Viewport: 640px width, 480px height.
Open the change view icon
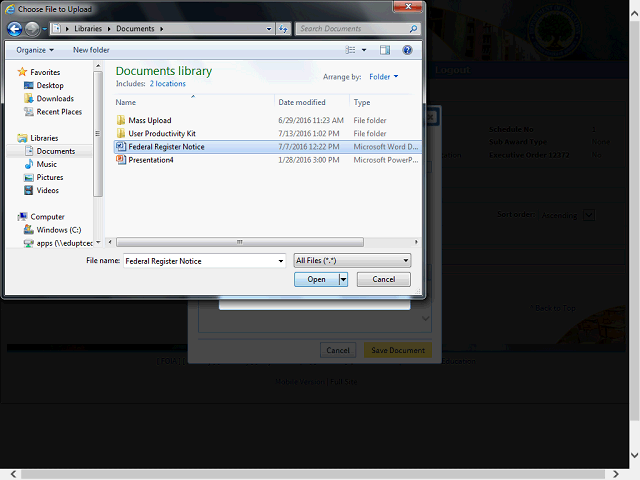coord(350,50)
